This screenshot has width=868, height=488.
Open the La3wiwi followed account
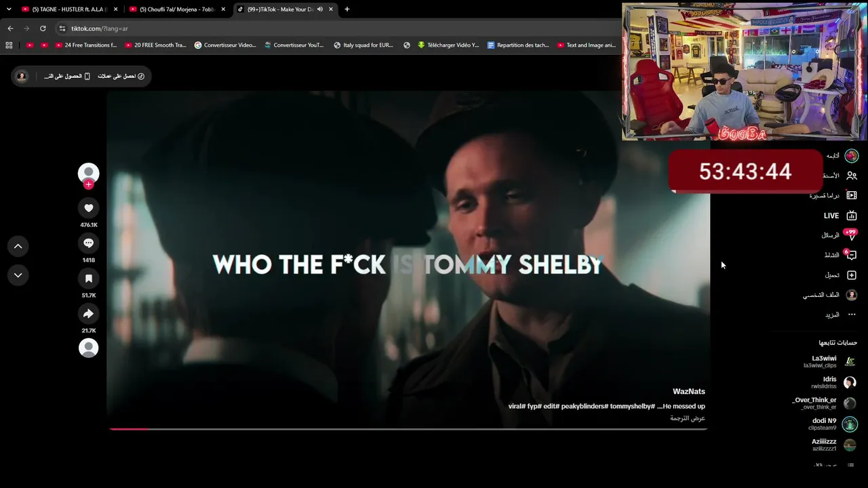coord(830,361)
